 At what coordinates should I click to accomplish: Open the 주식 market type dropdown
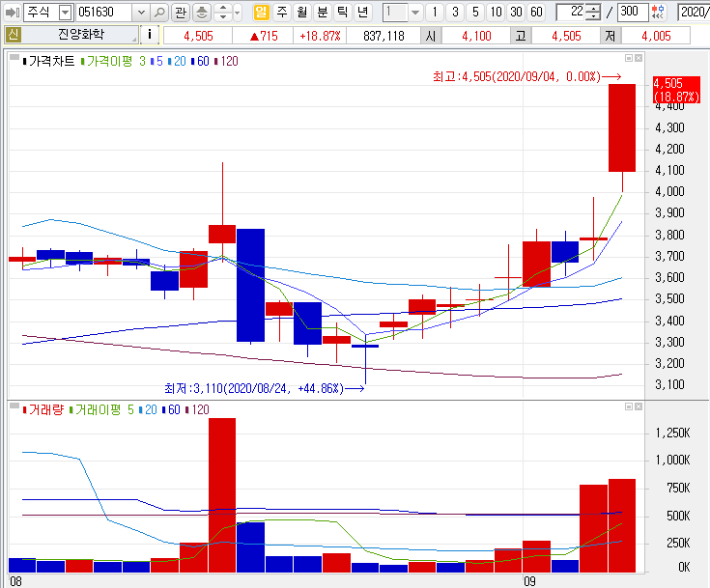(66, 13)
